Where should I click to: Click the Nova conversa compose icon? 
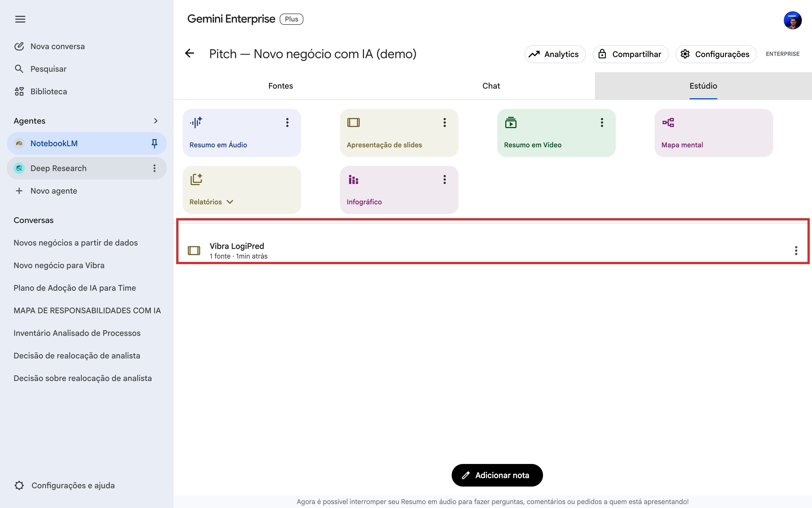tap(19, 46)
